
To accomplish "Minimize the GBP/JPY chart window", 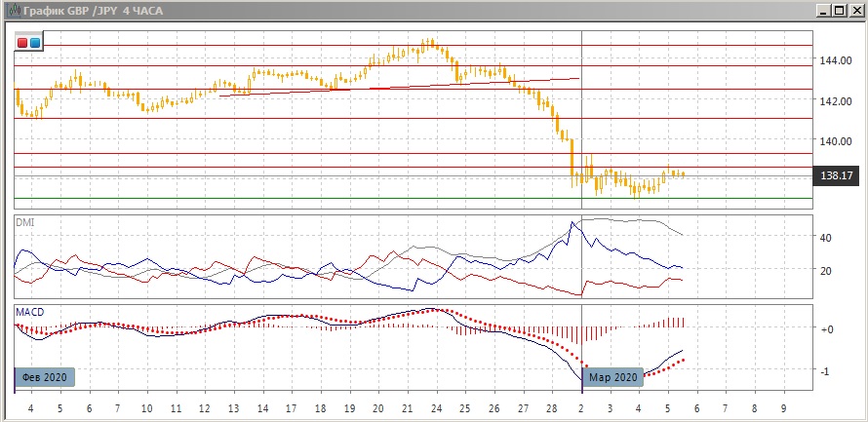I will pos(823,11).
